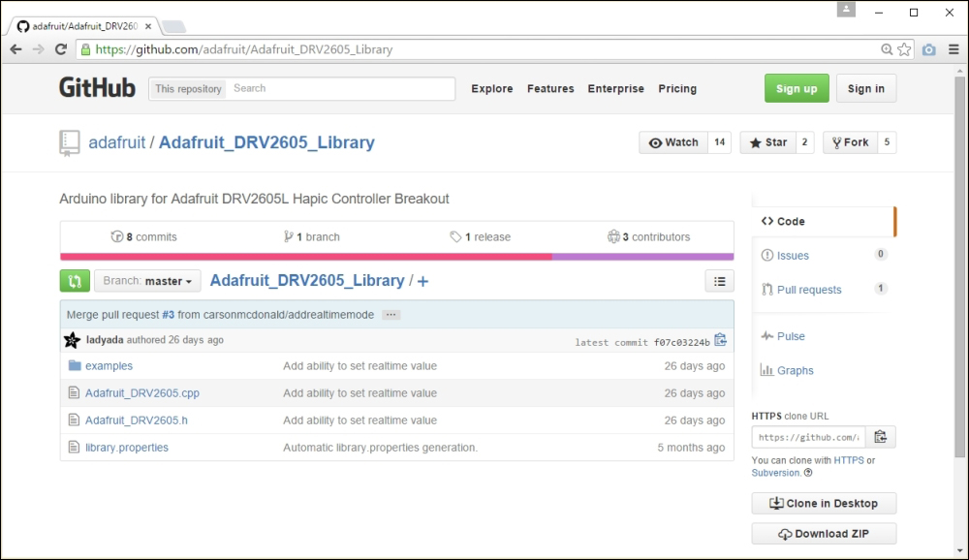Open the Branch: master dropdown

(147, 281)
